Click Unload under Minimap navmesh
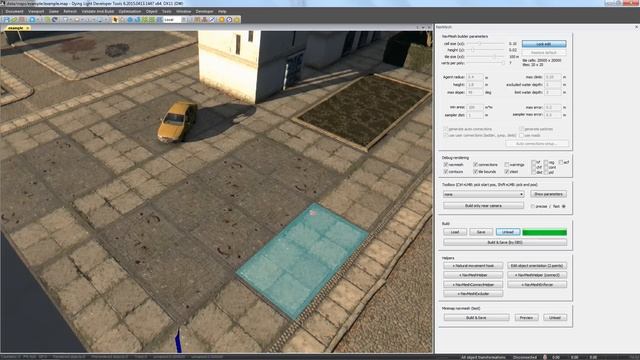The width and height of the screenshot is (640, 360). pos(555,317)
